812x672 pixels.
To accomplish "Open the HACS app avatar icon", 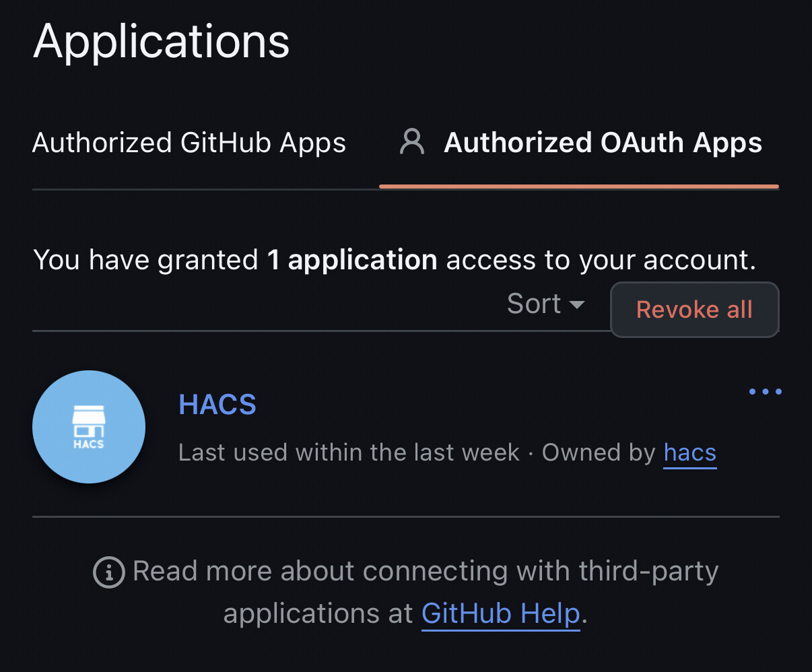I will coord(89,427).
